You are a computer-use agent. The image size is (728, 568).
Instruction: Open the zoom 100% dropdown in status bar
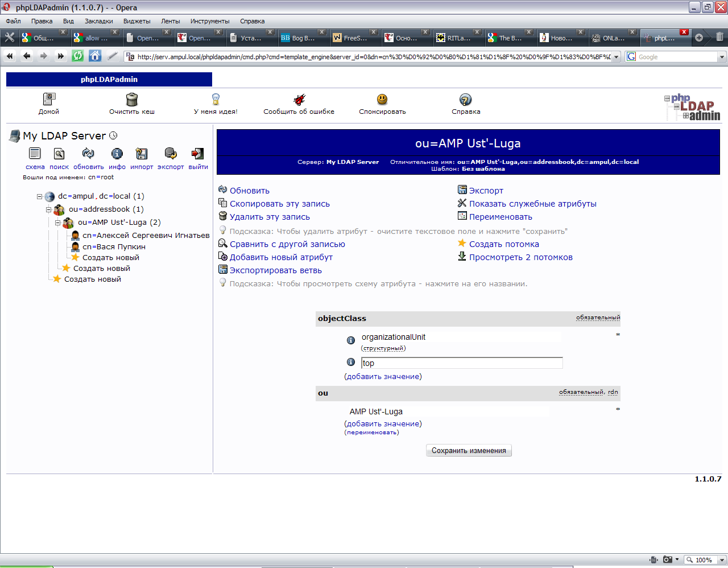click(722, 560)
